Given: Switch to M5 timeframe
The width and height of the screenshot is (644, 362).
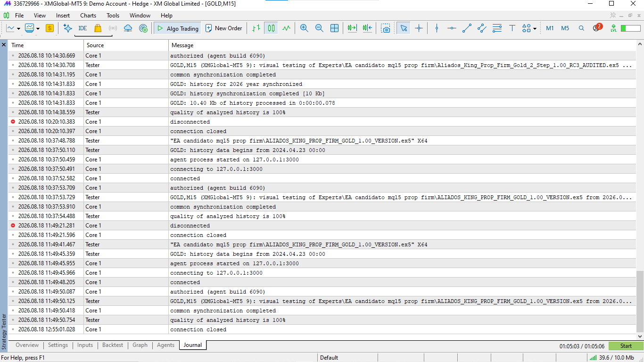Looking at the screenshot, I should (x=565, y=28).
